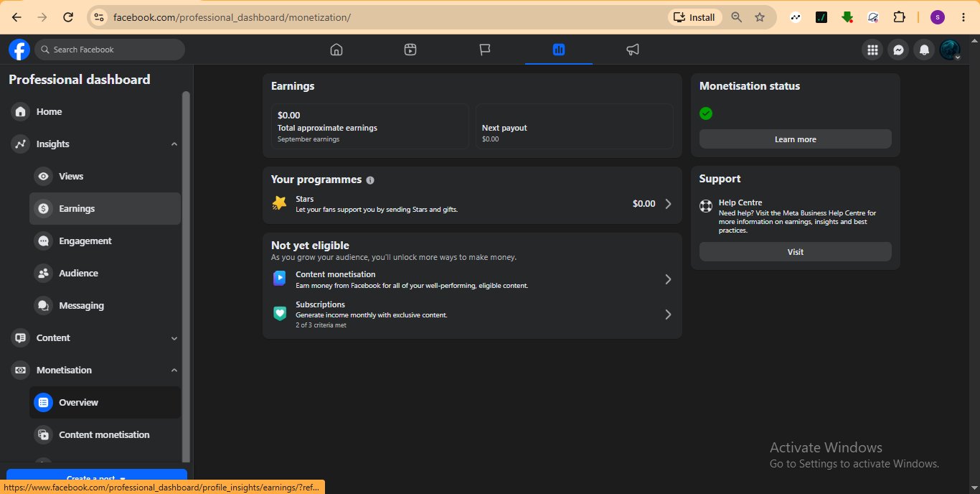Open the Facebook menu grid icon
This screenshot has width=980, height=494.
(x=872, y=50)
